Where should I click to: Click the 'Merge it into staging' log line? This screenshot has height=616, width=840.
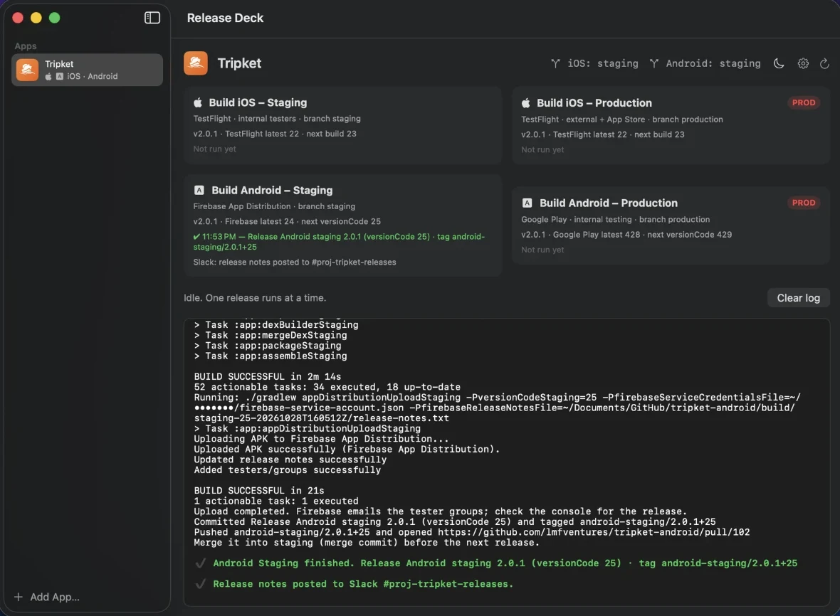pyautogui.click(x=367, y=542)
